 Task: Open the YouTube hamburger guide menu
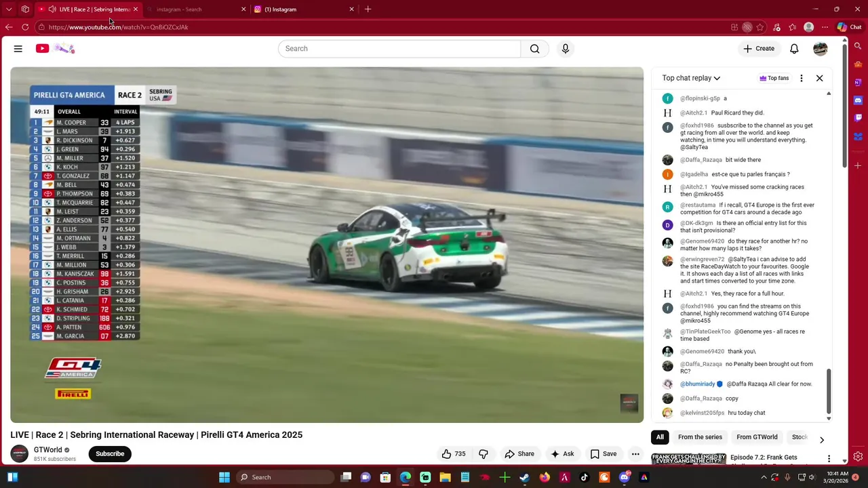click(x=18, y=49)
